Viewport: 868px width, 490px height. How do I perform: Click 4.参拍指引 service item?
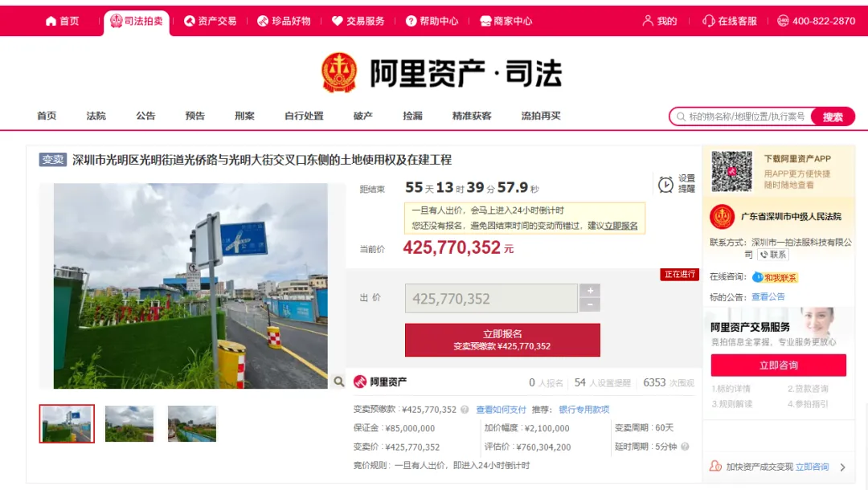(808, 404)
